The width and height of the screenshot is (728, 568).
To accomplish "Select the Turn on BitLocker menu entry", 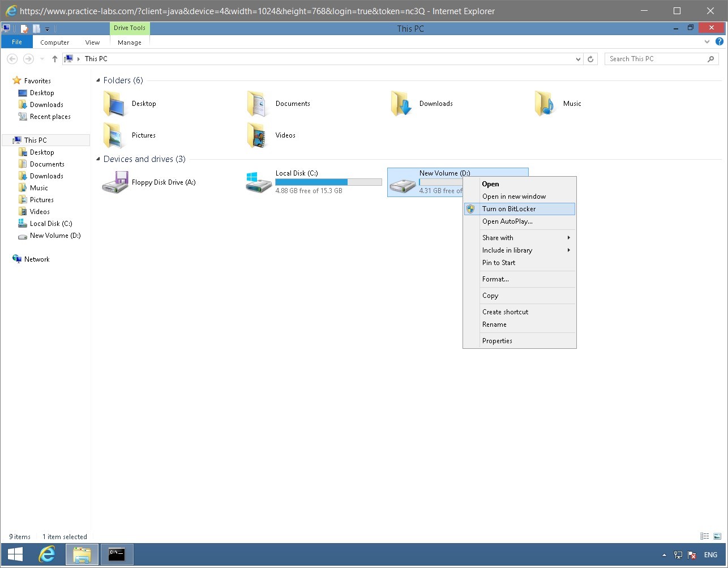I will (x=508, y=208).
